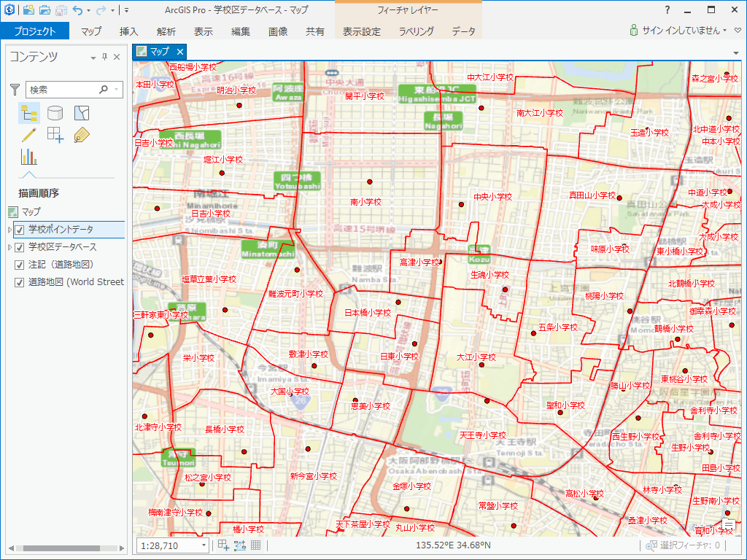Viewport: 747px width, 560px height.
Task: Select the 学校区データベース layer name
Action: [63, 247]
